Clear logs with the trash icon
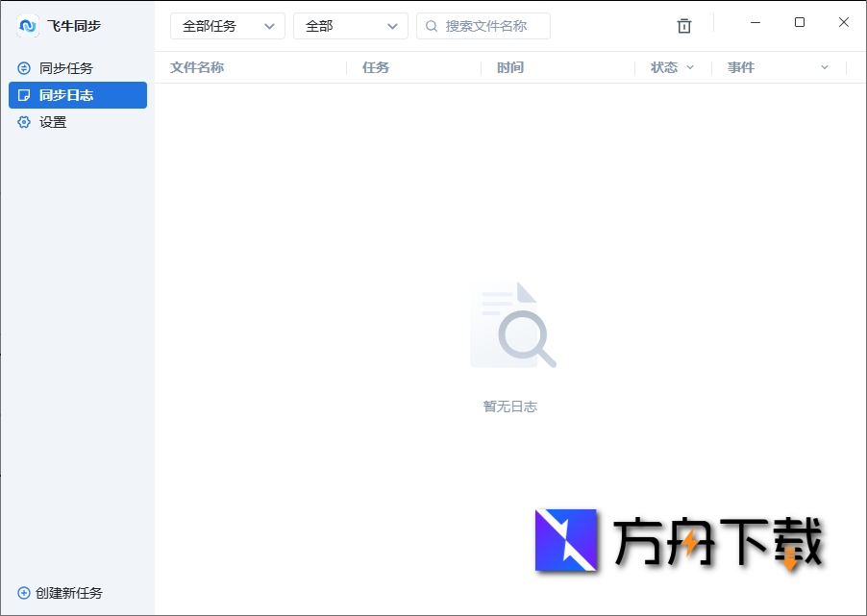 coord(683,26)
